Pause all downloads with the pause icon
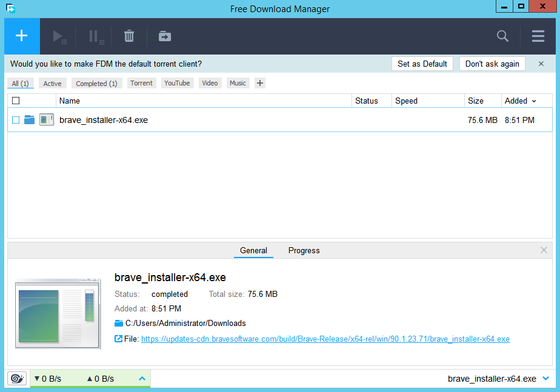This screenshot has height=392, width=560. [x=96, y=36]
